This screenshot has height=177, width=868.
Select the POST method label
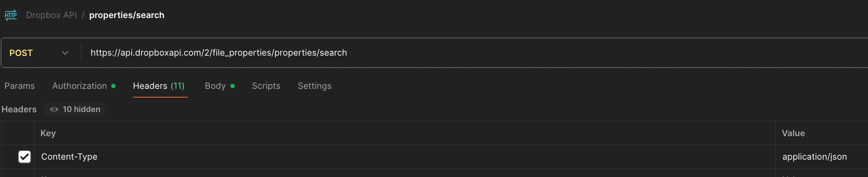[x=21, y=53]
